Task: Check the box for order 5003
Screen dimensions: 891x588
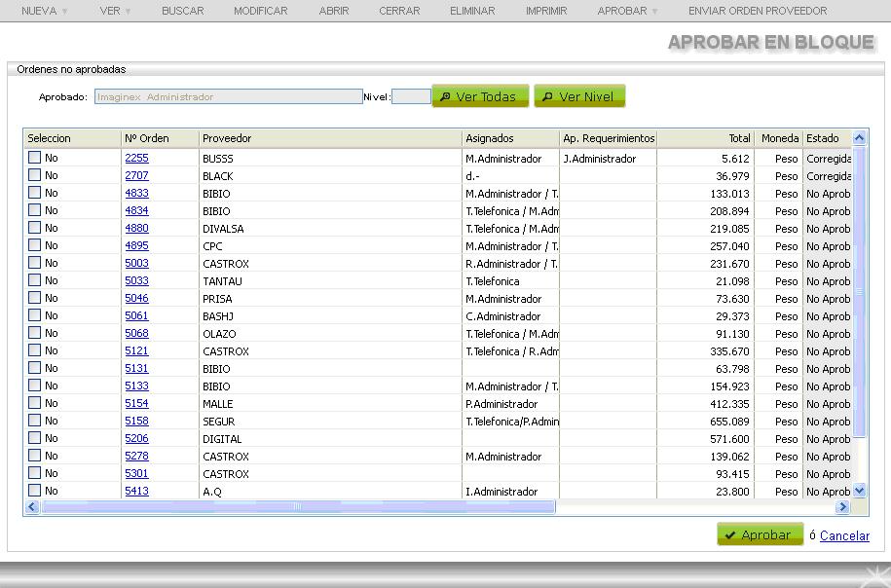Action: [35, 263]
